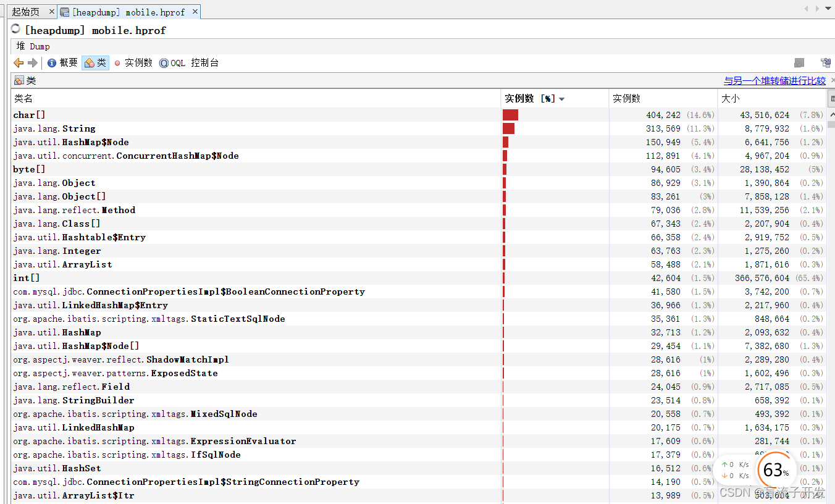This screenshot has width=835, height=504.
Task: Select the HashMap$Node[] row
Action: click(x=418, y=346)
